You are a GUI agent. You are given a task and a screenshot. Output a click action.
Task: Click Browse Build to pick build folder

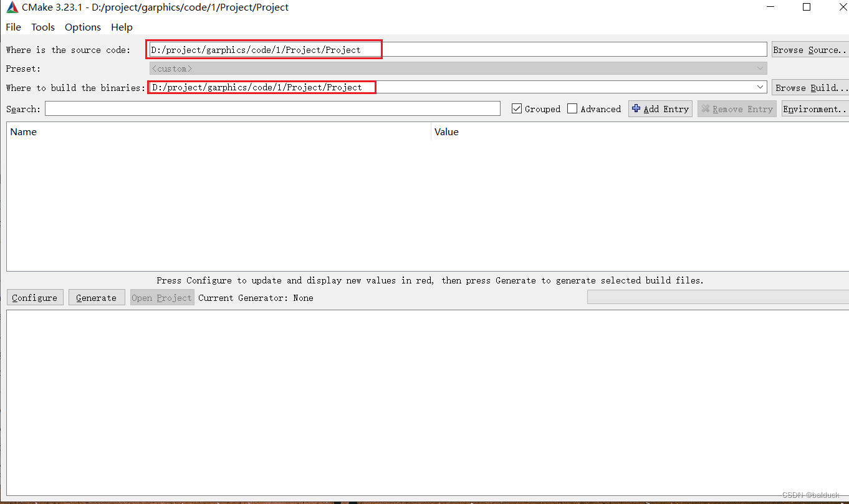[x=810, y=87]
